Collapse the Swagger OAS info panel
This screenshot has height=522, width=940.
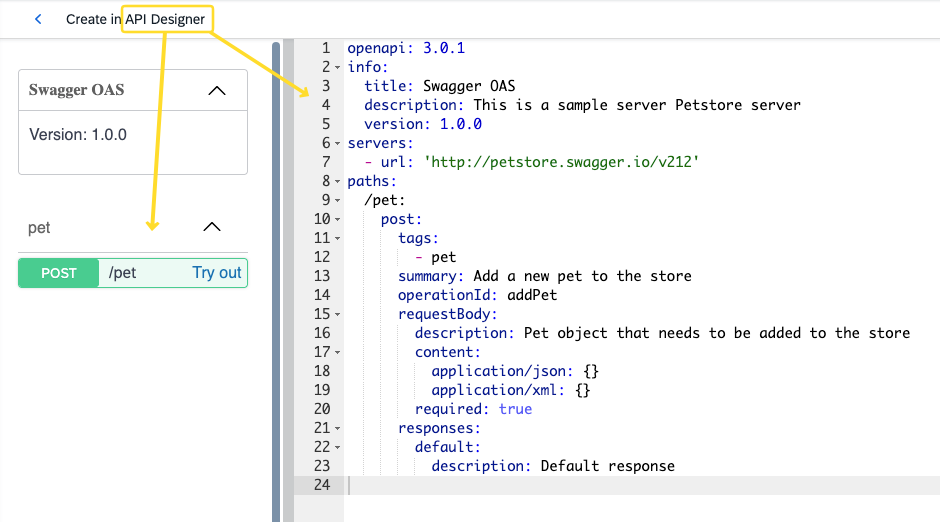216,91
